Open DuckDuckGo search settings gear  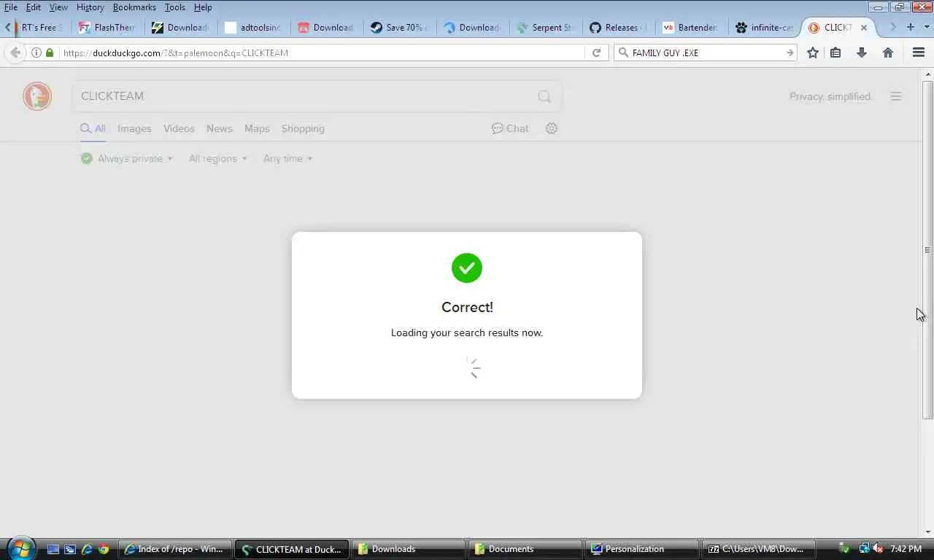point(552,128)
